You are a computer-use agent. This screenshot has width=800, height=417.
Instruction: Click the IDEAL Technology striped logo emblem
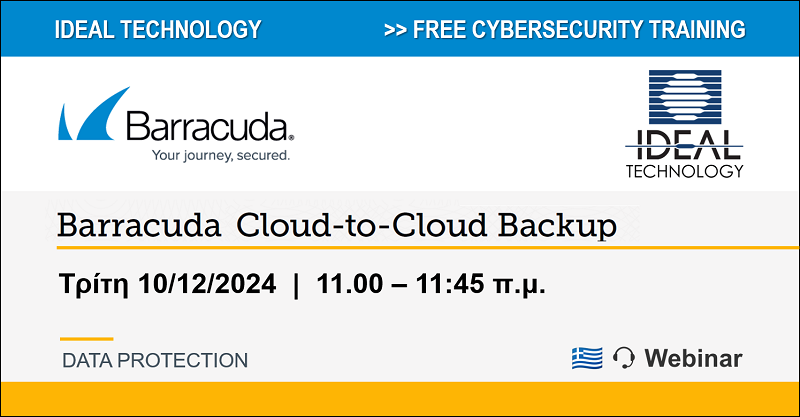(x=685, y=97)
